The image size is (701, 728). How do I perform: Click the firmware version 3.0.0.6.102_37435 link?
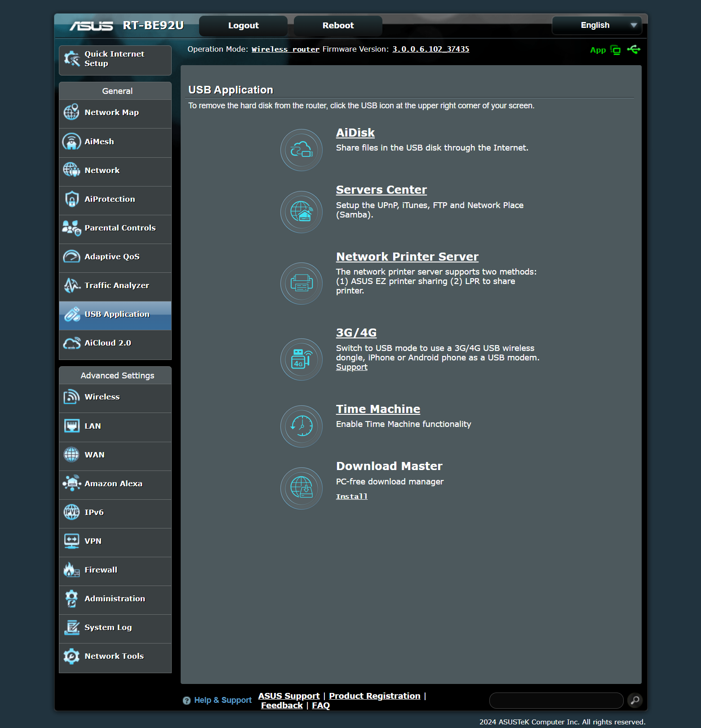431,49
